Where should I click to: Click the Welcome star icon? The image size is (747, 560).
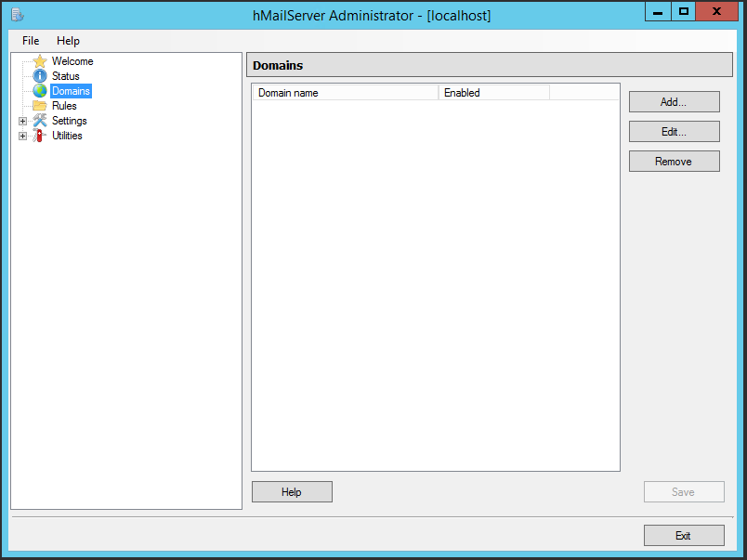tap(40, 61)
